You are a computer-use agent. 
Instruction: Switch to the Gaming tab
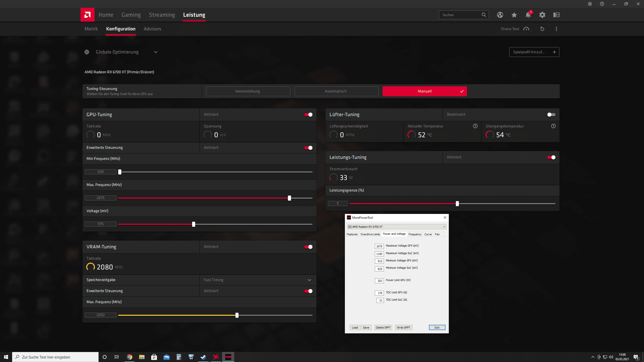[131, 15]
